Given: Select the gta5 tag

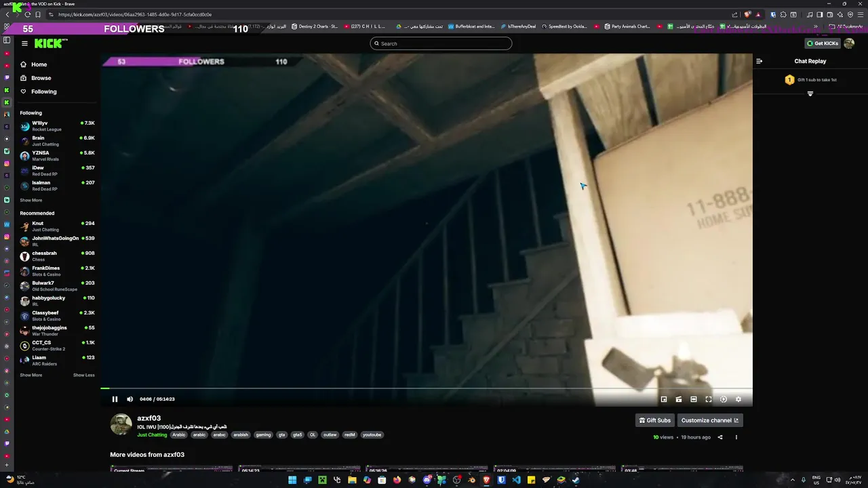Looking at the screenshot, I should pos(297,435).
